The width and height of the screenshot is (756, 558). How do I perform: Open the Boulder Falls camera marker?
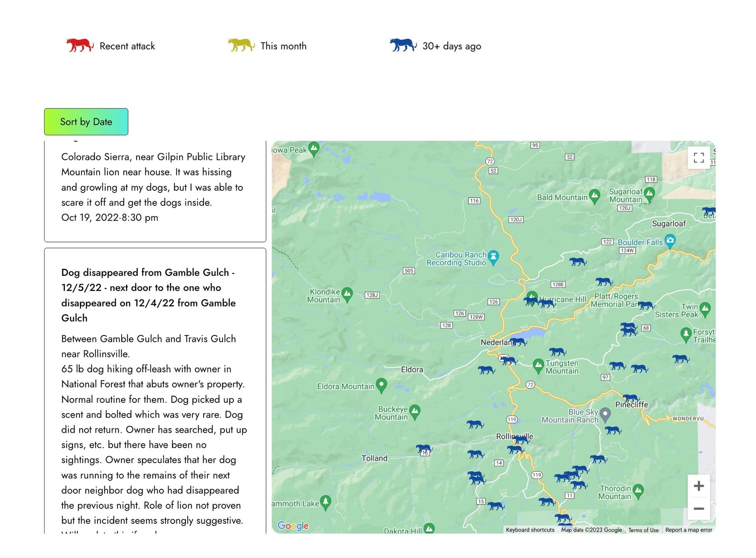(x=670, y=240)
